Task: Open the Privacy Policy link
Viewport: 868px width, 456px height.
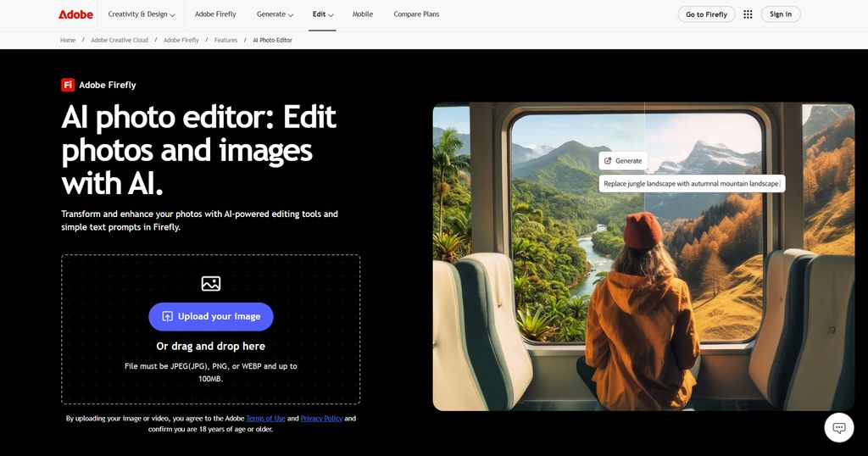Action: click(321, 419)
